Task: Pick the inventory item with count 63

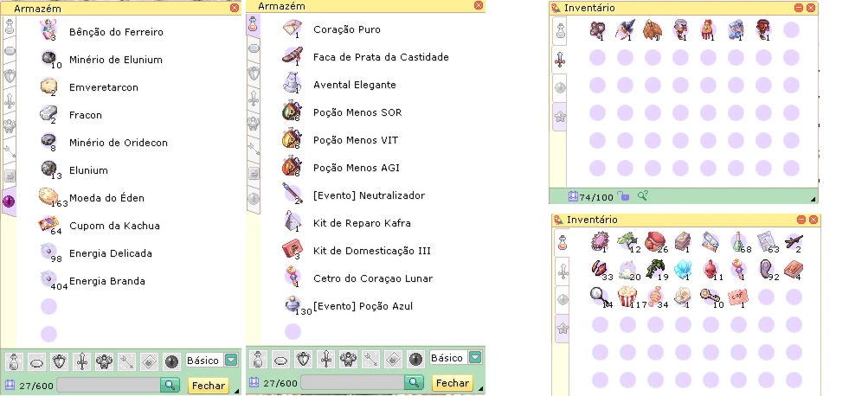Action: (768, 241)
